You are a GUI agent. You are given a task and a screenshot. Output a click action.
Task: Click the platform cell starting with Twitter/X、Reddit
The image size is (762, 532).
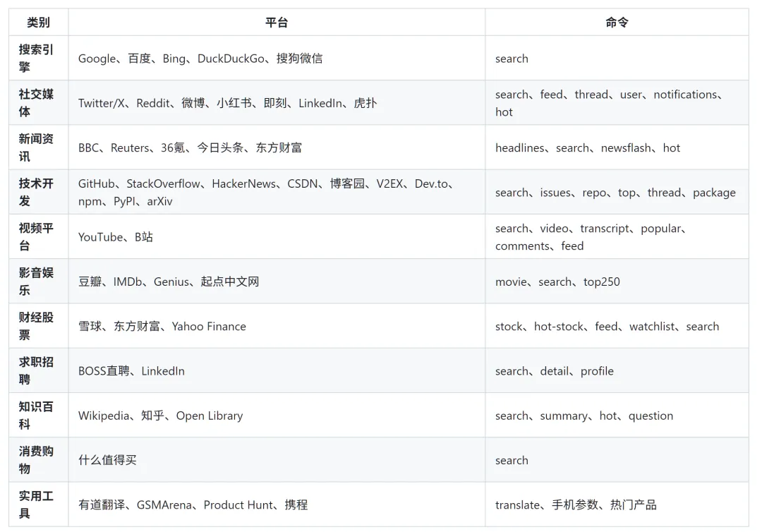(277, 103)
